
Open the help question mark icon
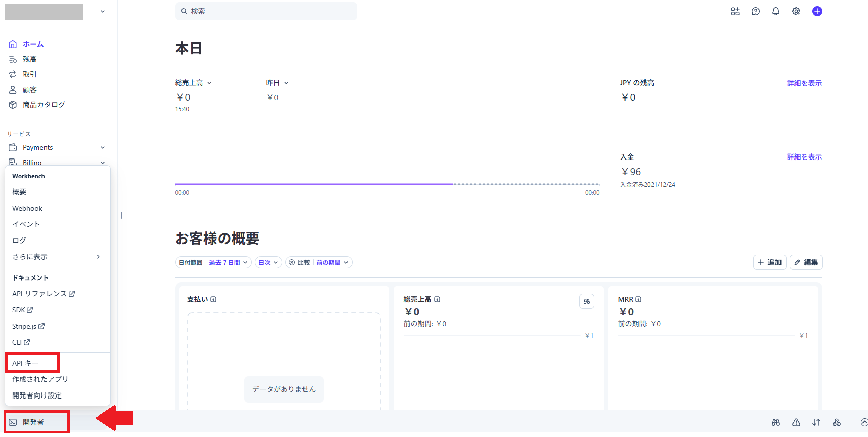tap(755, 11)
